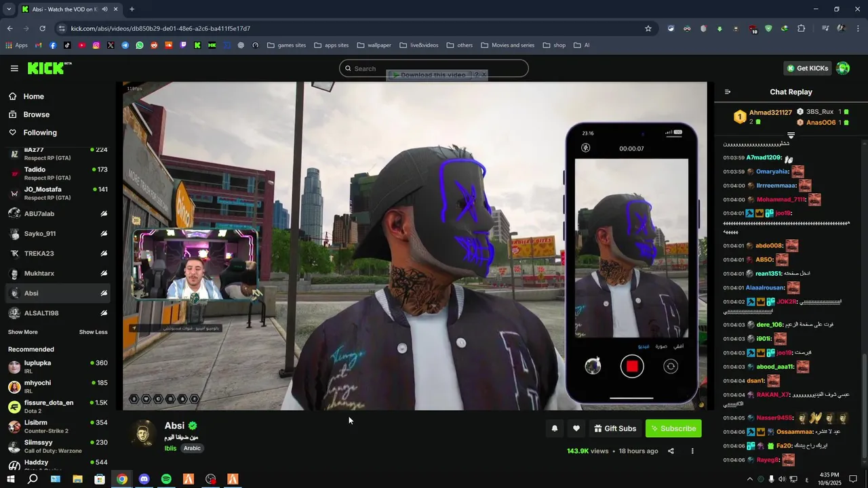Select Mukhtarx in following list

pyautogui.click(x=58, y=273)
